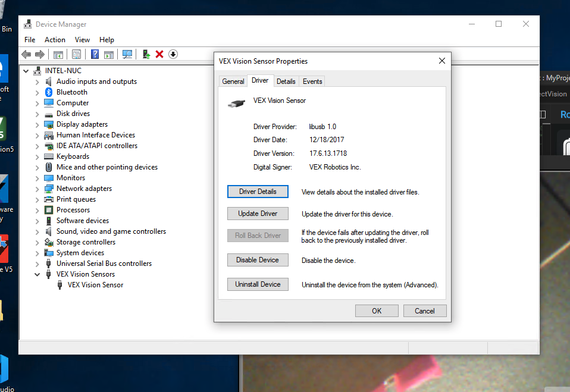Expand the Universal Serial Bus controllers node
This screenshot has height=392, width=570.
(37, 264)
